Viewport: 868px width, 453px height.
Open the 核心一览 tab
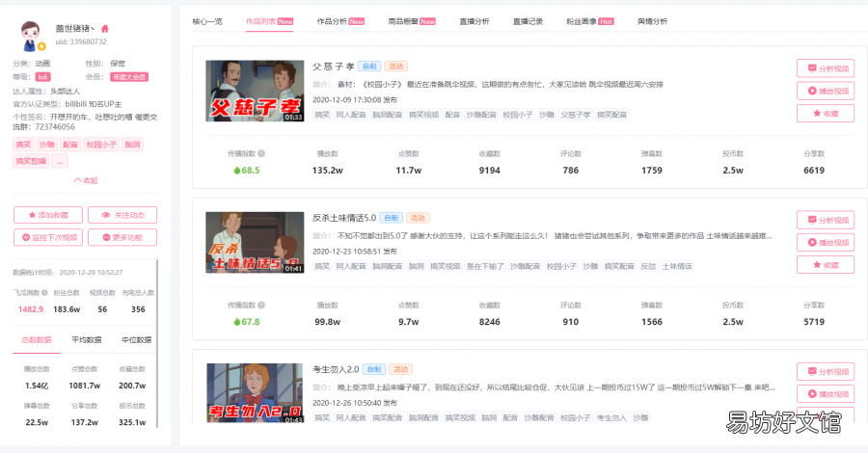[207, 21]
